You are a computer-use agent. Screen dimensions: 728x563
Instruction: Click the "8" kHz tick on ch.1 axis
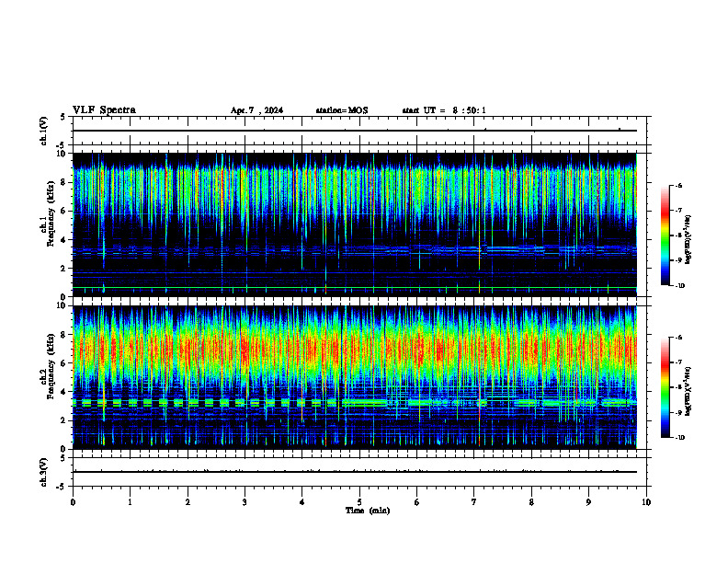tap(64, 182)
